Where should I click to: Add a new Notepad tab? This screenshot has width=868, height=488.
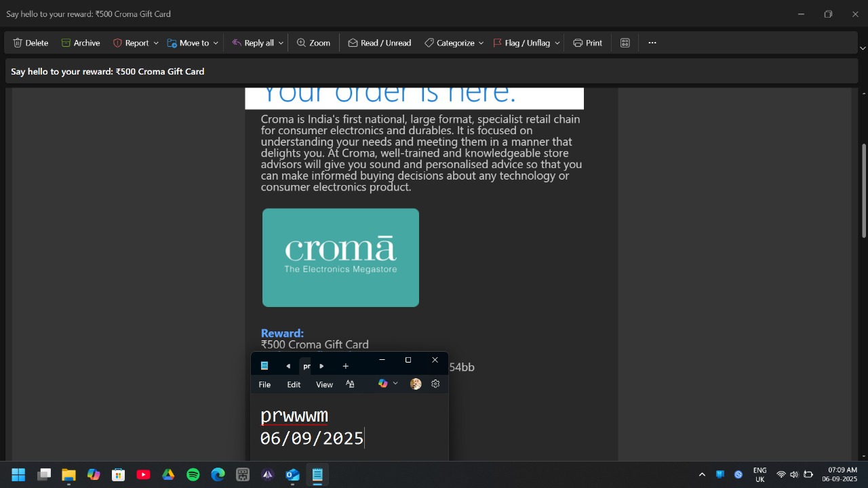(x=345, y=366)
